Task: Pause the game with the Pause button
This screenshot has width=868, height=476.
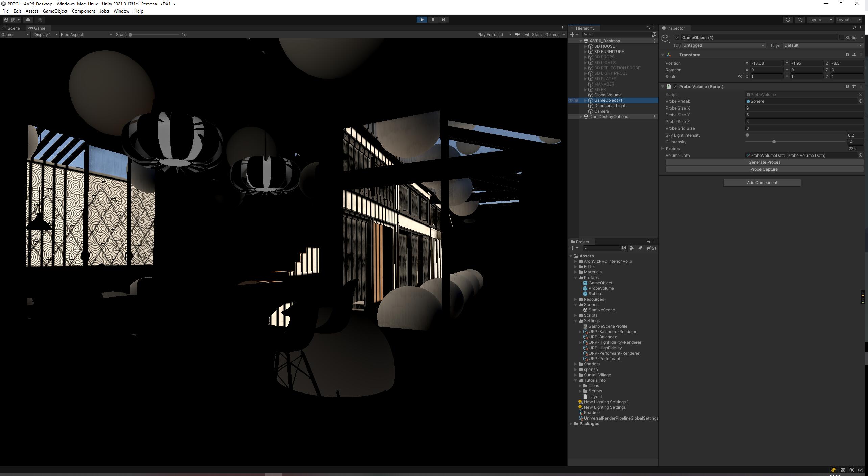Action: pos(433,20)
